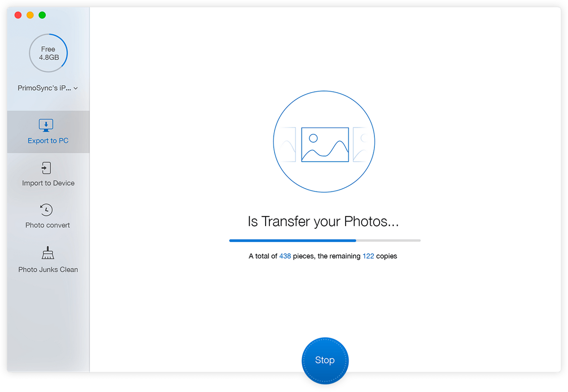Open the Import to Device tab label

48,183
